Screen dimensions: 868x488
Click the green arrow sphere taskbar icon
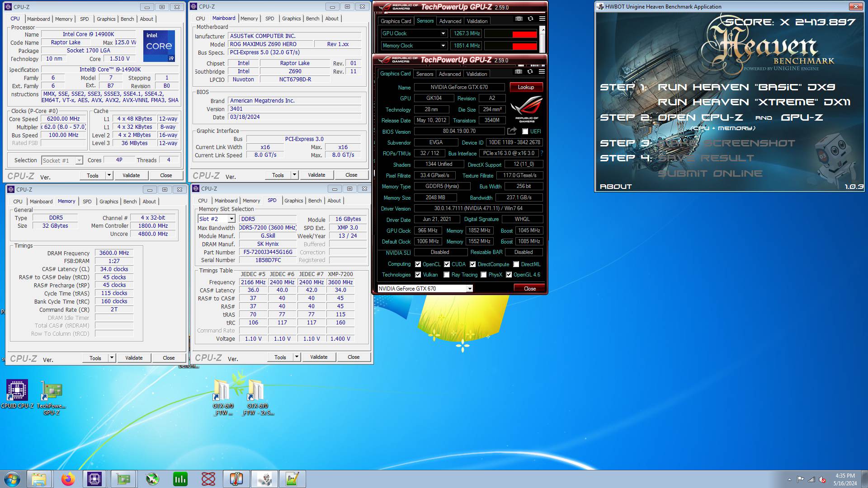pyautogui.click(x=152, y=479)
